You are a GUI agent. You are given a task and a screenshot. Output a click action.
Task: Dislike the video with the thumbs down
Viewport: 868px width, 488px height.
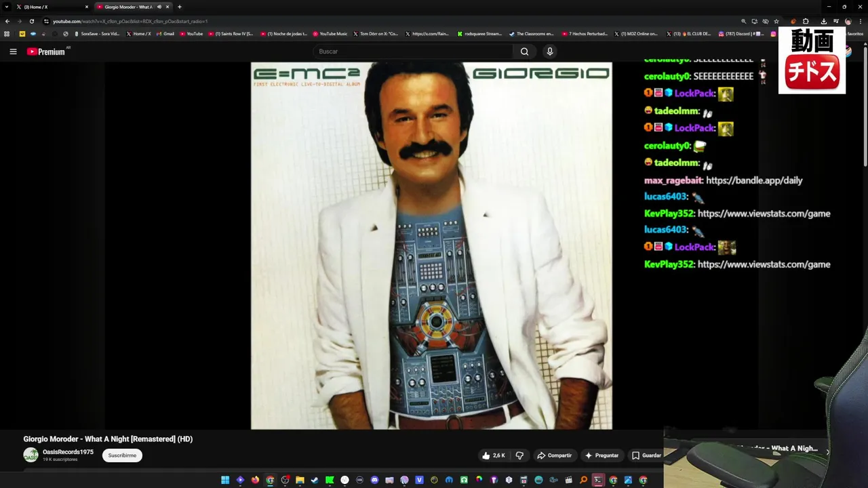pos(519,455)
